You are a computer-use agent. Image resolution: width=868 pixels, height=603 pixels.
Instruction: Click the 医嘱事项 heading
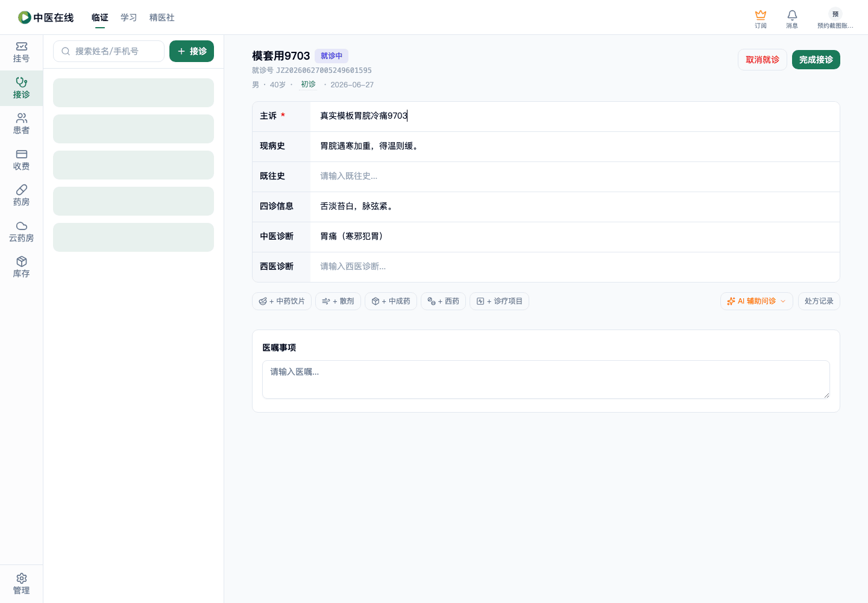(x=279, y=348)
